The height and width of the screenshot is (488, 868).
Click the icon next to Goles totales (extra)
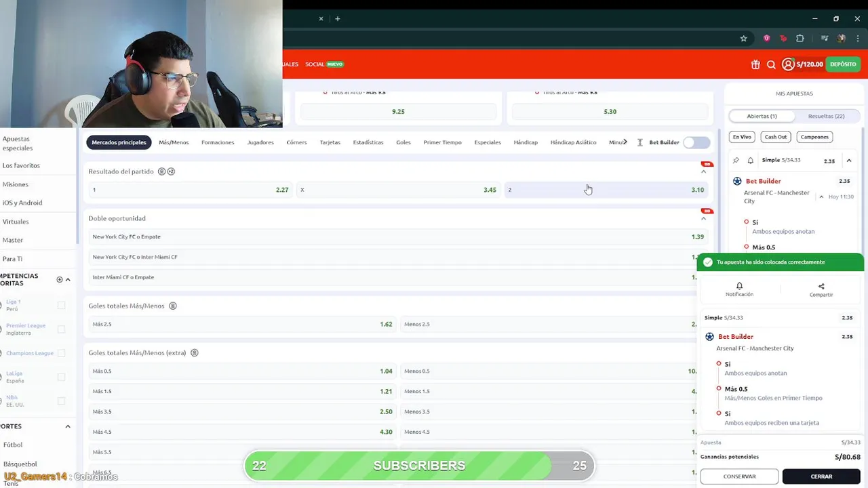[x=195, y=352]
